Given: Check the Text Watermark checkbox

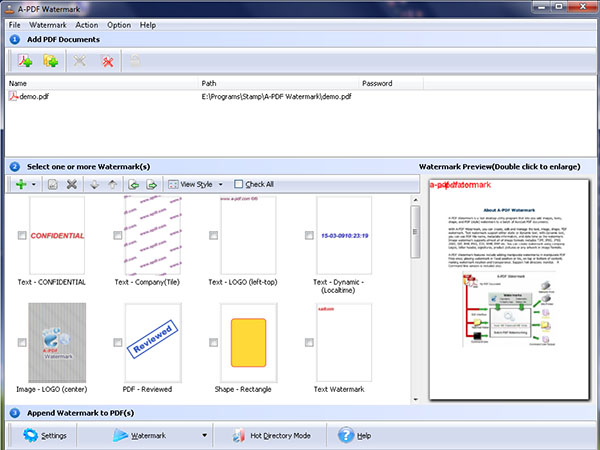Looking at the screenshot, I should pos(309,342).
